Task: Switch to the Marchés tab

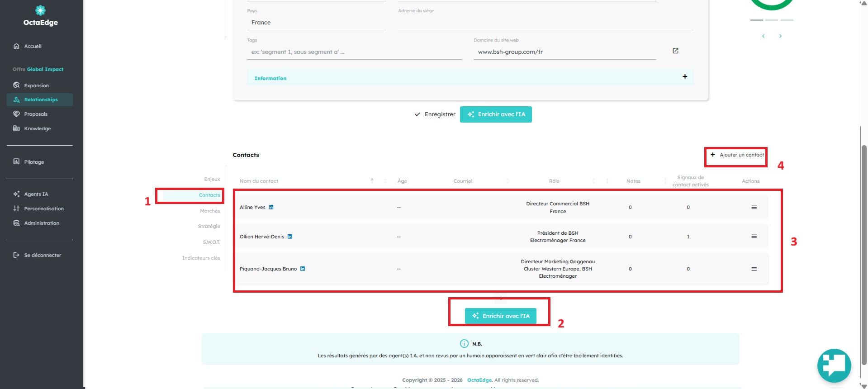Action: pos(210,211)
